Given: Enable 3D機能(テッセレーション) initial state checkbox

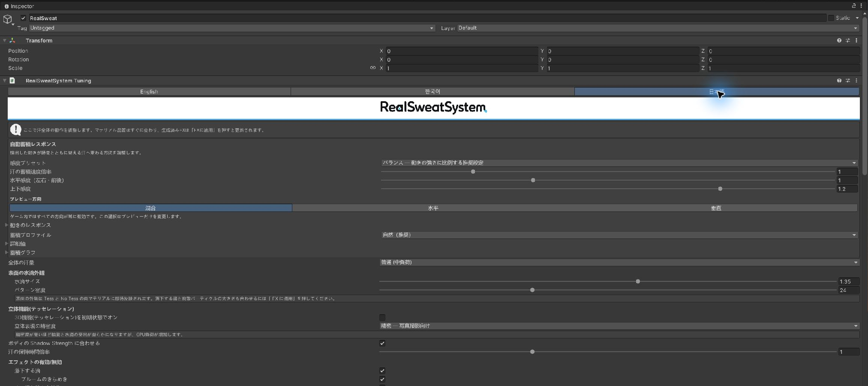Looking at the screenshot, I should click(x=382, y=317).
